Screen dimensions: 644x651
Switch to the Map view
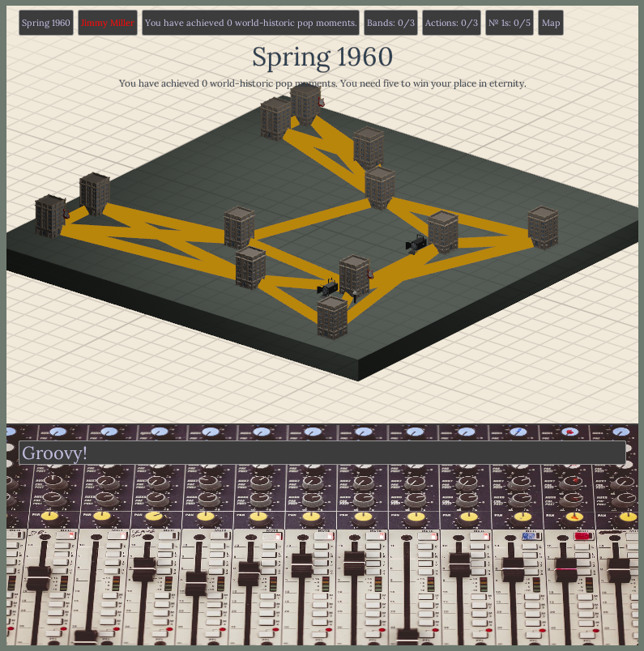tap(551, 23)
